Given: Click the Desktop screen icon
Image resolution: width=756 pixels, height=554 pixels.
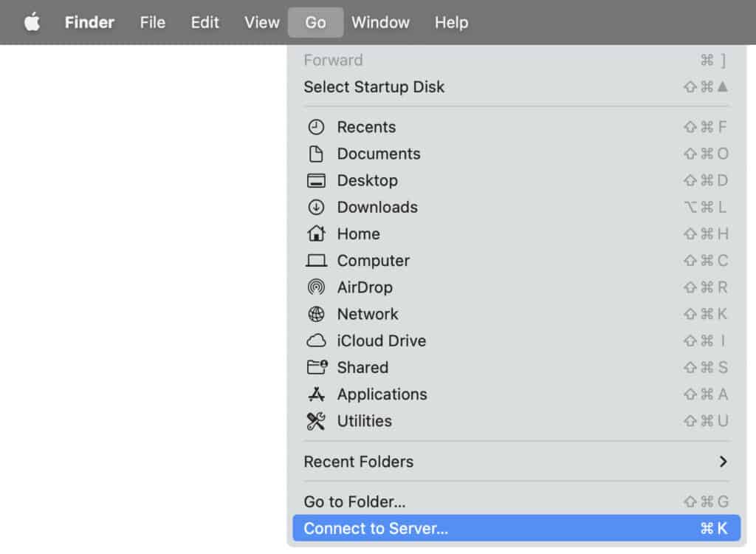Looking at the screenshot, I should coord(316,180).
